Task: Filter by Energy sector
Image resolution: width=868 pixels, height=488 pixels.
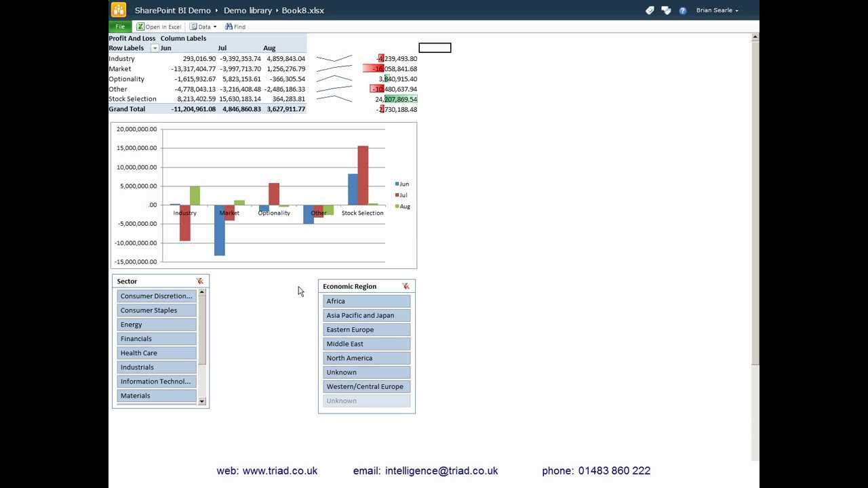Action: (x=157, y=325)
